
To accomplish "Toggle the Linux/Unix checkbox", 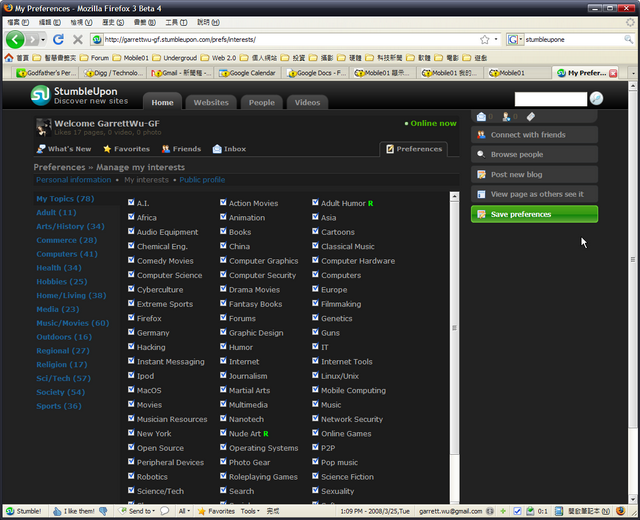I will point(316,375).
